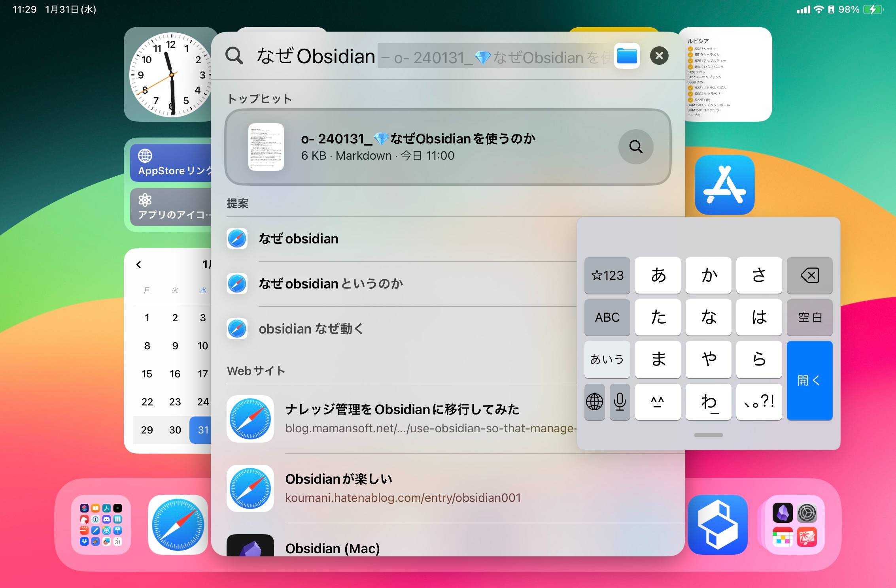Tap Safari icon next to ナレッジ管理 result
896x588 pixels.
point(250,419)
